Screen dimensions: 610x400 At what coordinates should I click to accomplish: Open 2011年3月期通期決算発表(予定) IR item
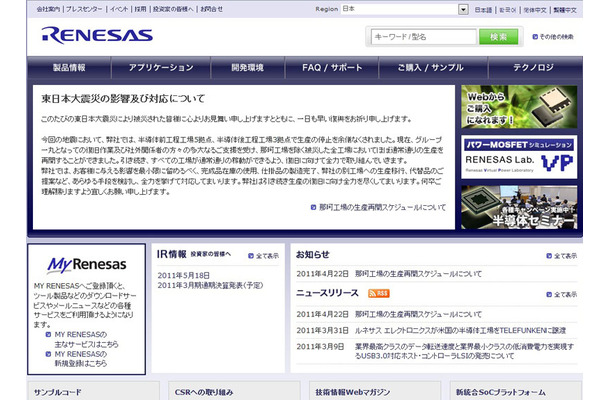coord(210,285)
